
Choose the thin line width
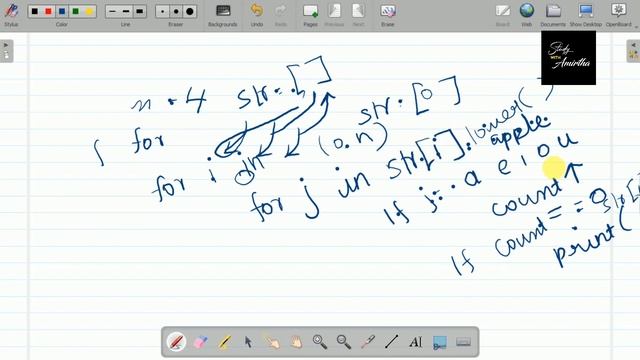pyautogui.click(x=112, y=11)
